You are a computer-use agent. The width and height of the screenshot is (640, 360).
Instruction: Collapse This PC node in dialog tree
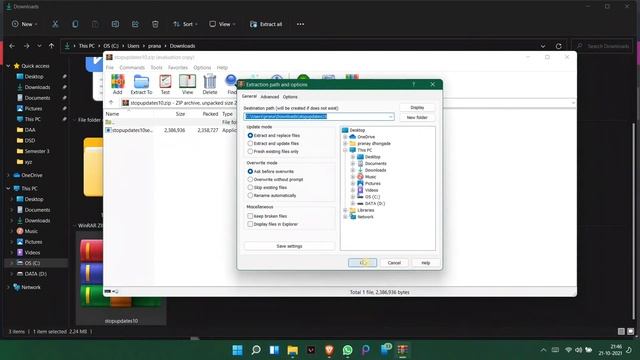tap(345, 150)
